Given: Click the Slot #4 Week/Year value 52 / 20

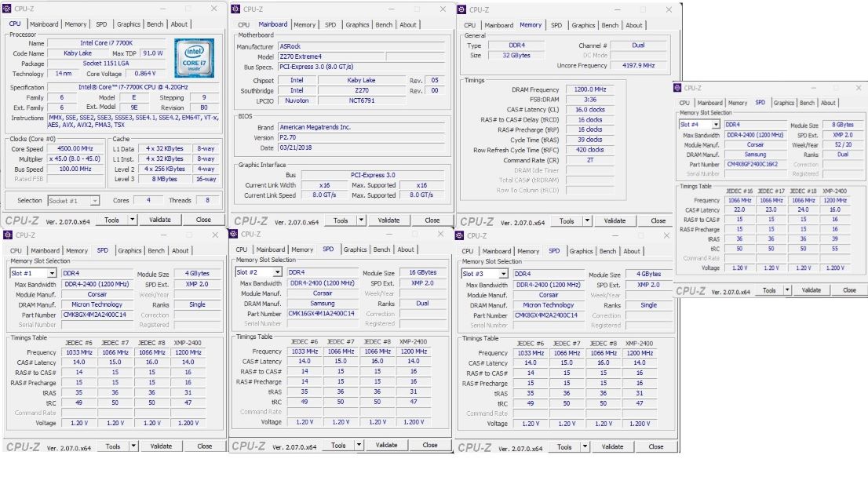Looking at the screenshot, I should 843,144.
